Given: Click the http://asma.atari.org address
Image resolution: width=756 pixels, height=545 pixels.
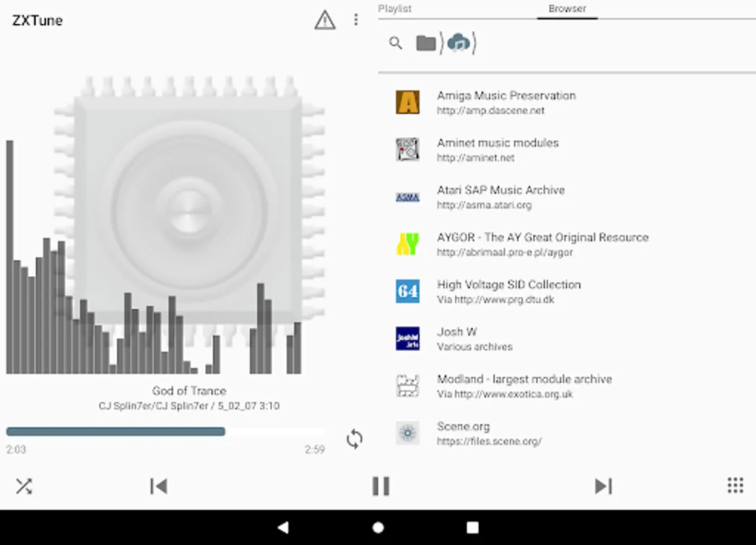Looking at the screenshot, I should 484,205.
